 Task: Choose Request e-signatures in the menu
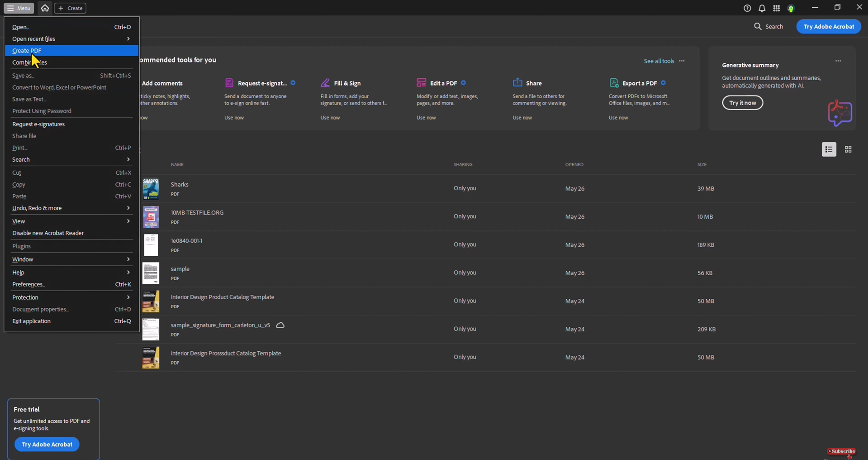(71, 124)
